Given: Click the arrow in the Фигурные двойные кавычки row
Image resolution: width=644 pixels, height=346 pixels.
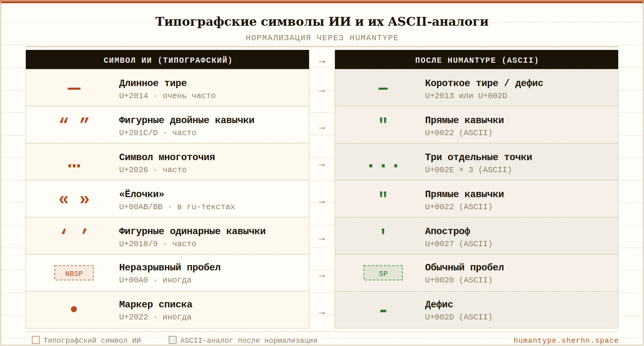Looking at the screenshot, I should pos(322,128).
